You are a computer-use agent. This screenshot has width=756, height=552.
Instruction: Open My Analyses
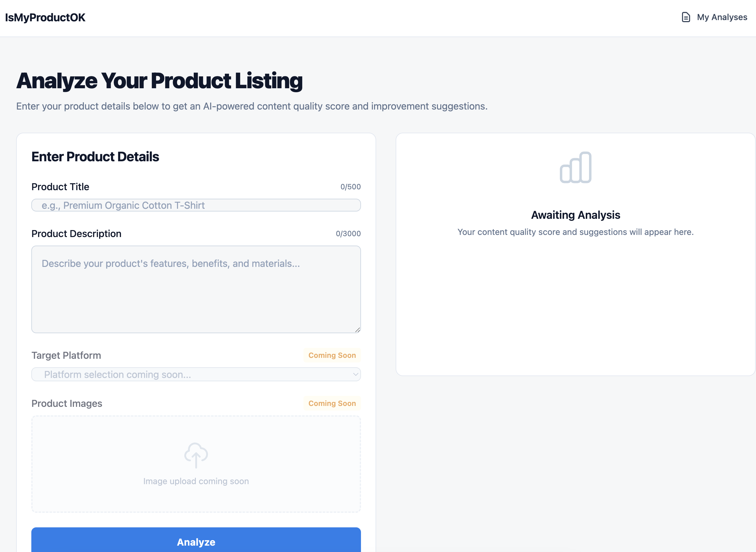(x=722, y=17)
